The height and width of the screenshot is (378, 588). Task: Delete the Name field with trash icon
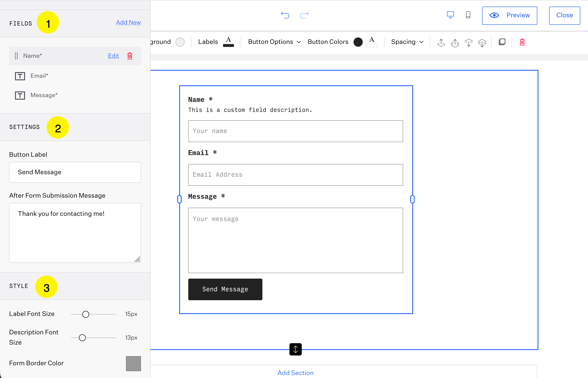pos(130,56)
